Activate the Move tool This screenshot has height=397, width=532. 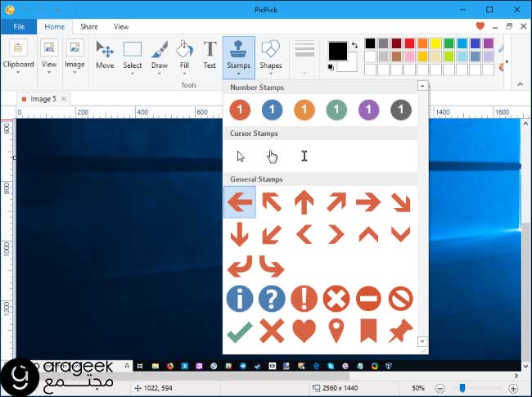pyautogui.click(x=105, y=55)
